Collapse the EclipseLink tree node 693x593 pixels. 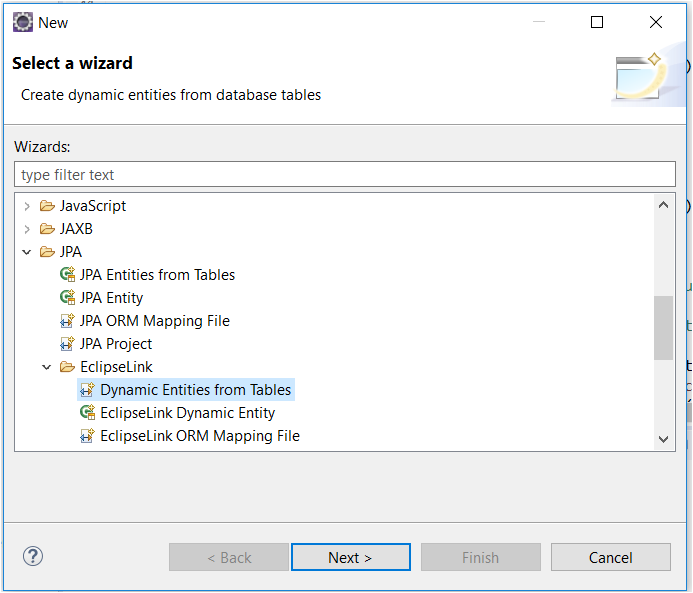(x=47, y=367)
